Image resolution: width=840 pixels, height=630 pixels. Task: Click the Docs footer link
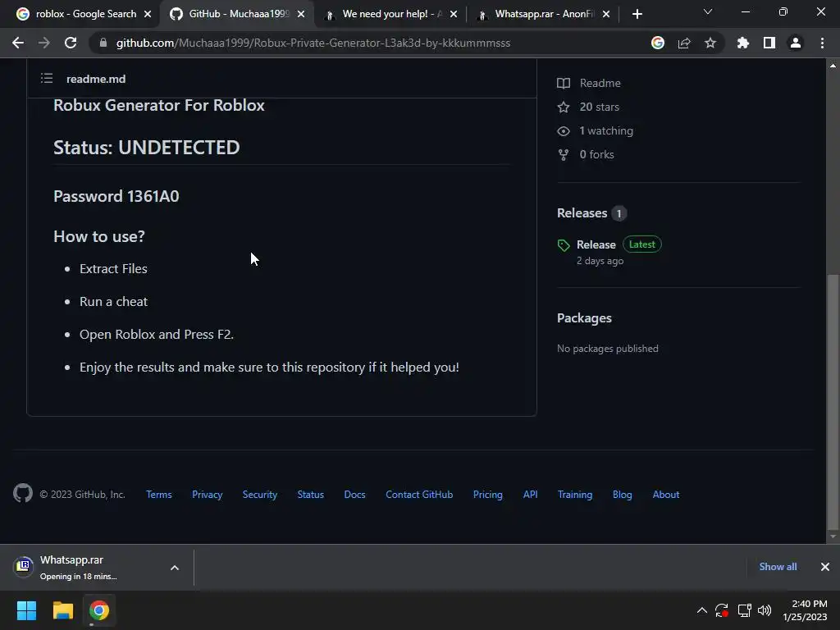354,495
